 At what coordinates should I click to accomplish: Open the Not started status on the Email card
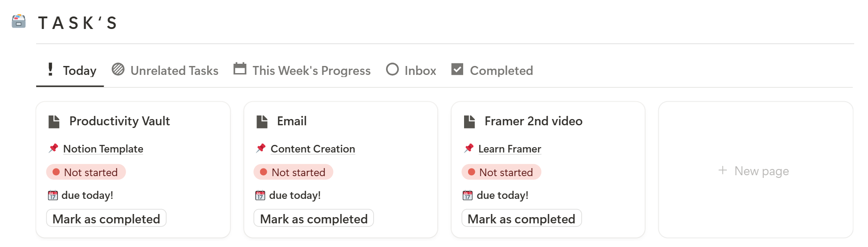click(x=293, y=172)
